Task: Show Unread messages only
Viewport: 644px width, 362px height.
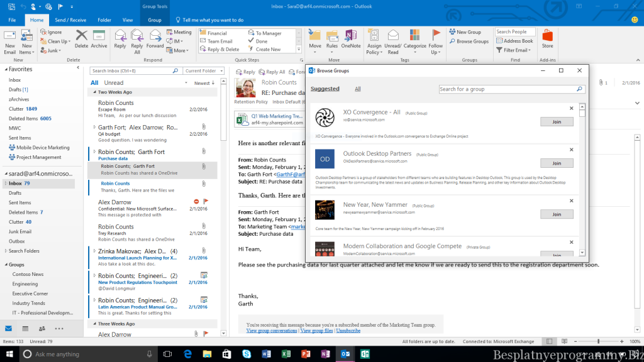Action: [113, 83]
